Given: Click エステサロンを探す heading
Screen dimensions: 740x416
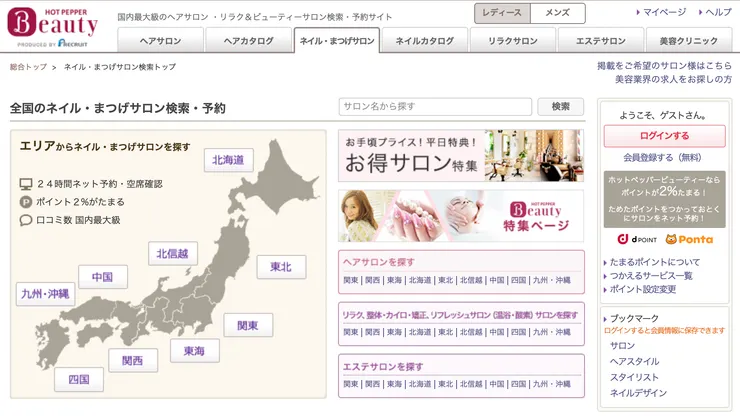Looking at the screenshot, I should tap(383, 367).
